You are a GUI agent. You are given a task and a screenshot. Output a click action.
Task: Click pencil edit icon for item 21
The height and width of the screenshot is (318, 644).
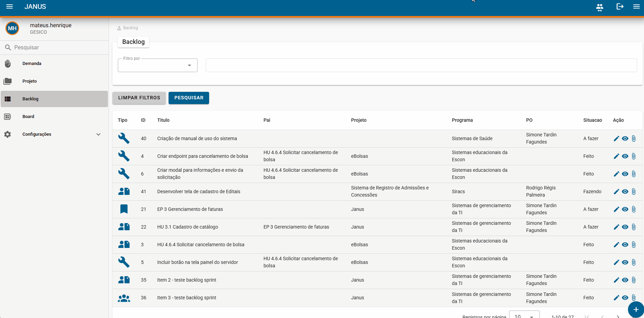click(x=616, y=209)
